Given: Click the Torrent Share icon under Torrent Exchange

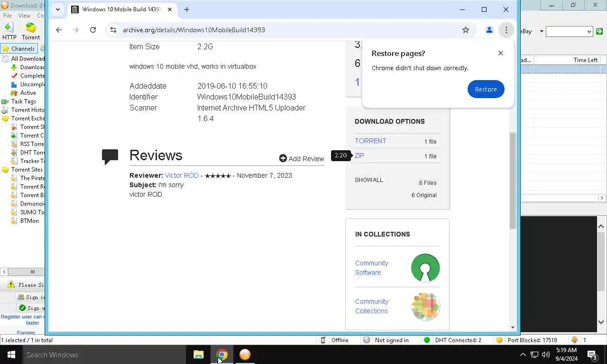Looking at the screenshot, I should 14,127.
